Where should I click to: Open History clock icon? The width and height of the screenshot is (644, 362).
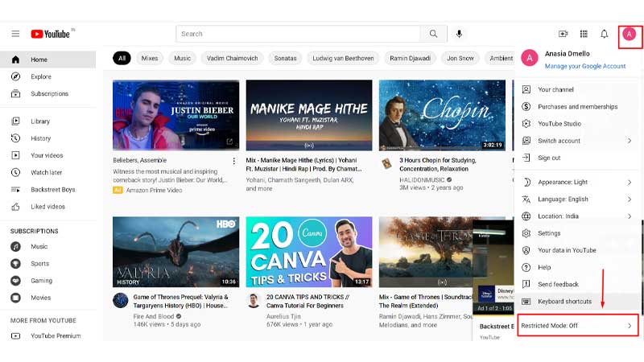[x=15, y=138]
